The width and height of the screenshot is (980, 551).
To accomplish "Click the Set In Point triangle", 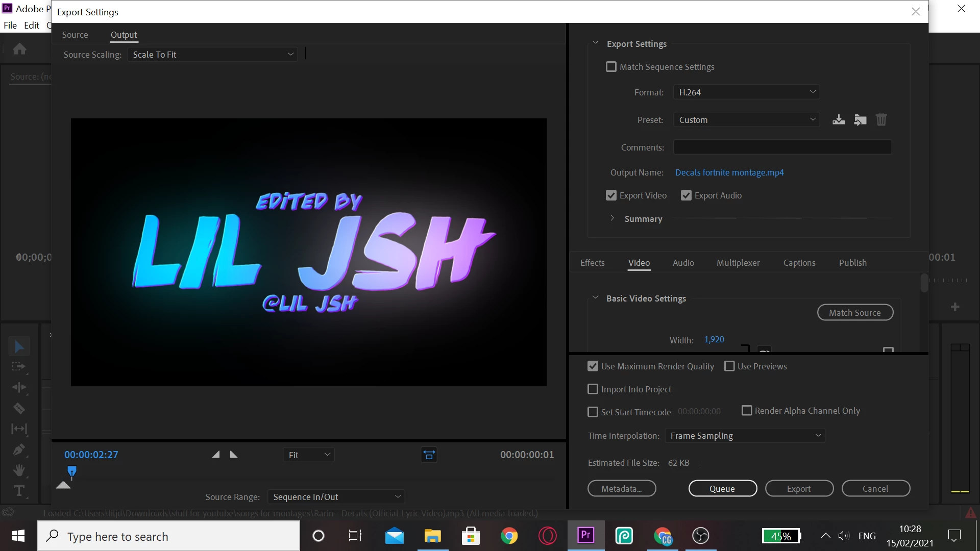I will tap(216, 455).
